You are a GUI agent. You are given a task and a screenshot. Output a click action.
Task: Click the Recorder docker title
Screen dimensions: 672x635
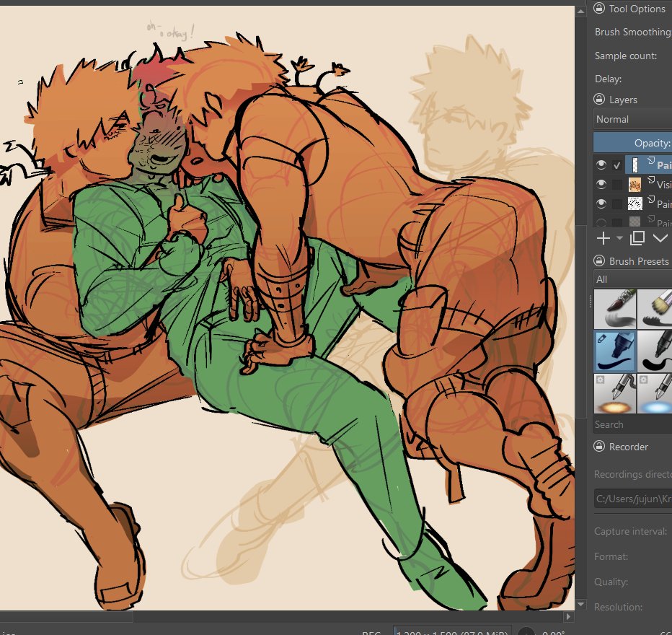(x=629, y=447)
